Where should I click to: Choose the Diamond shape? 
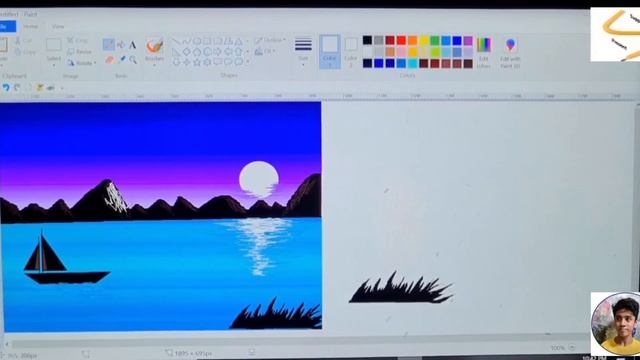pyautogui.click(x=187, y=52)
